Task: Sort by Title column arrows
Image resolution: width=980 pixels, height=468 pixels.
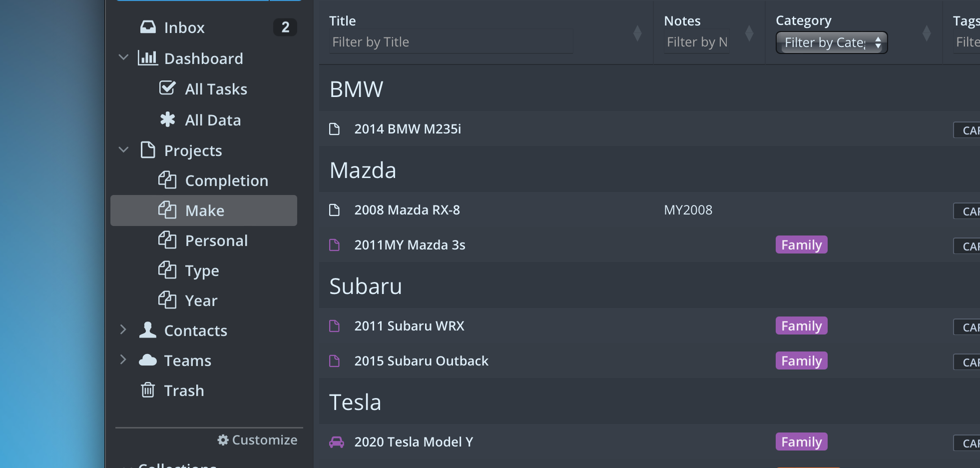Action: click(637, 33)
